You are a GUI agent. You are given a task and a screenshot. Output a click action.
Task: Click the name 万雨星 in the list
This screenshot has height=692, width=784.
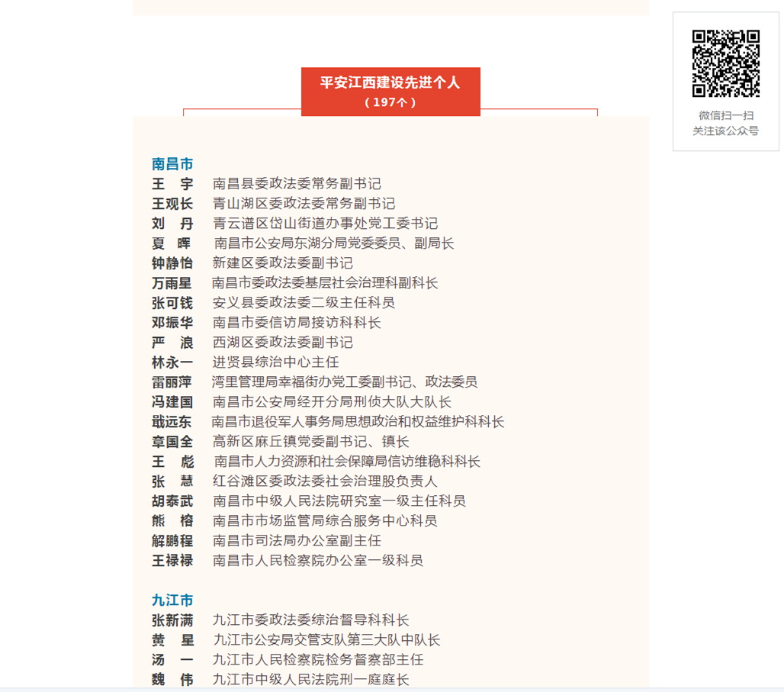pyautogui.click(x=172, y=283)
